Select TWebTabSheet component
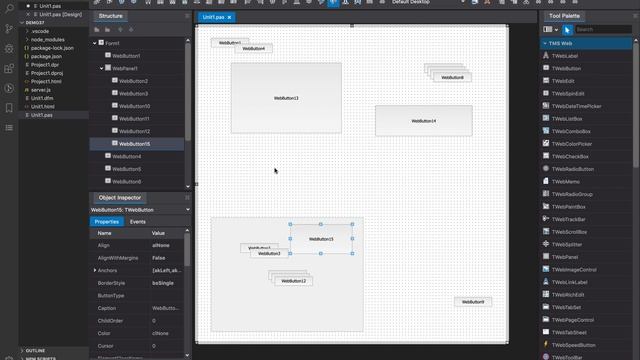The image size is (640, 360). [569, 333]
